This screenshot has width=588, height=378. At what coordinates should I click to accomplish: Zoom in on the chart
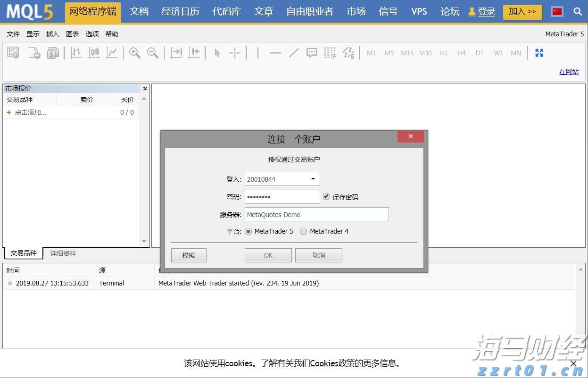click(134, 53)
